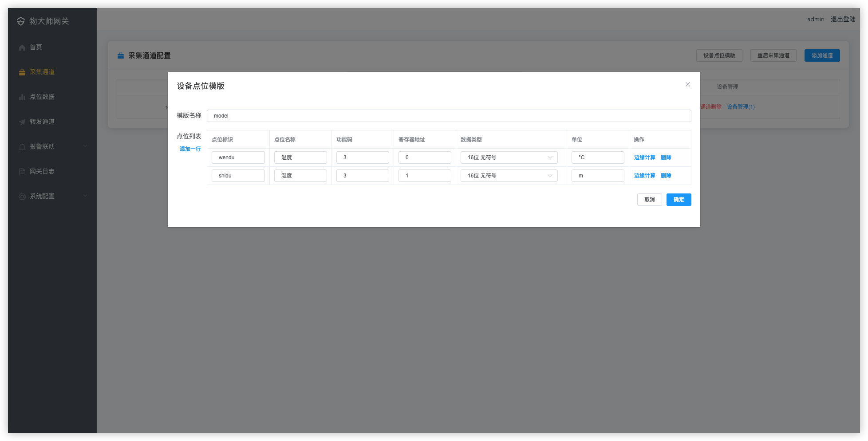Image resolution: width=868 pixels, height=441 pixels.
Task: Click the gear icon for 系统配置
Action: (22, 197)
